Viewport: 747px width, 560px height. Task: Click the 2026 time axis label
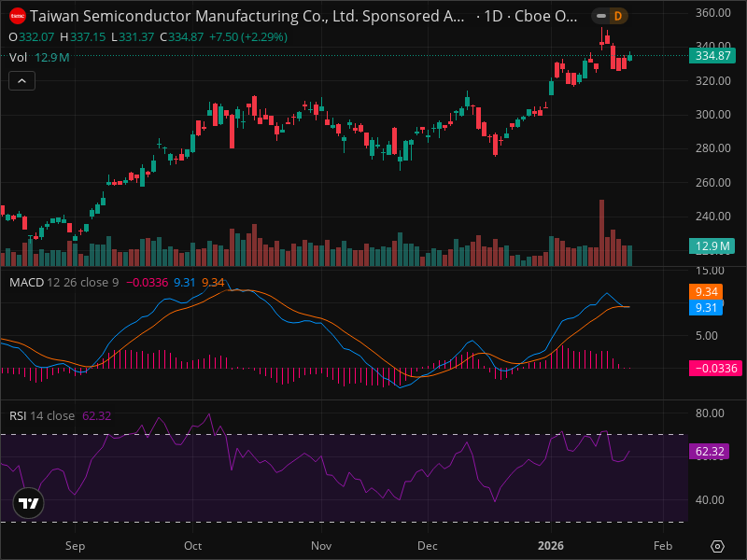551,546
